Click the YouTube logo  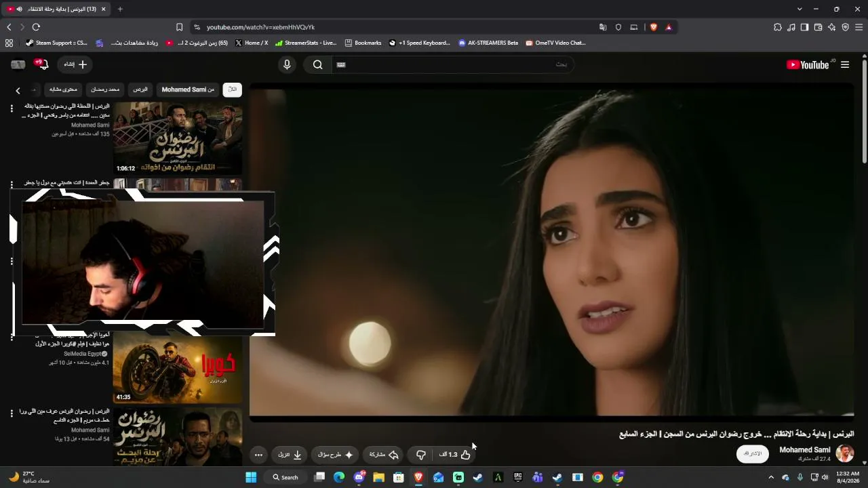(x=807, y=64)
